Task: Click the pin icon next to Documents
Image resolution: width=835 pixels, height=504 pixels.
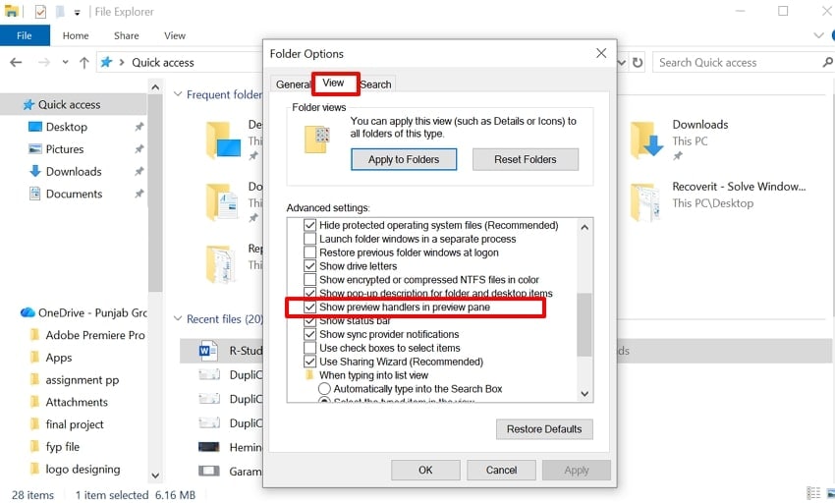Action: point(139,194)
